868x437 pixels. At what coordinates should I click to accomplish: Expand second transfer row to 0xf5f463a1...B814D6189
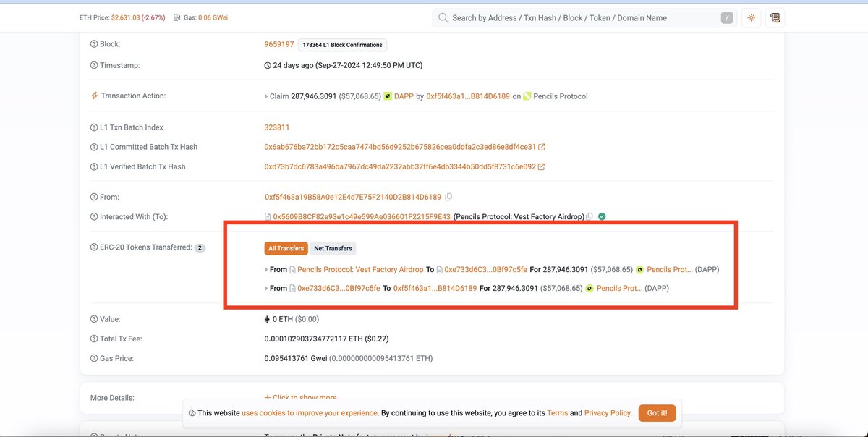(x=267, y=289)
